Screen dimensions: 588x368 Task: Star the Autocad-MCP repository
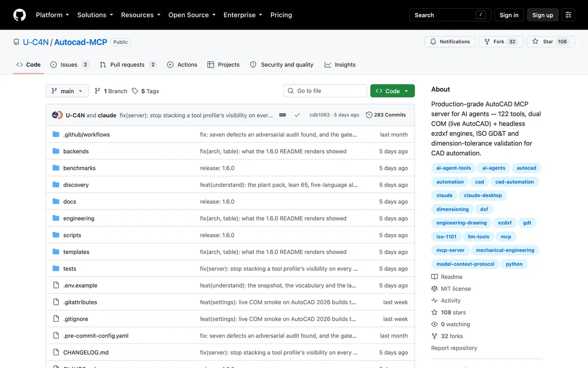(550, 42)
